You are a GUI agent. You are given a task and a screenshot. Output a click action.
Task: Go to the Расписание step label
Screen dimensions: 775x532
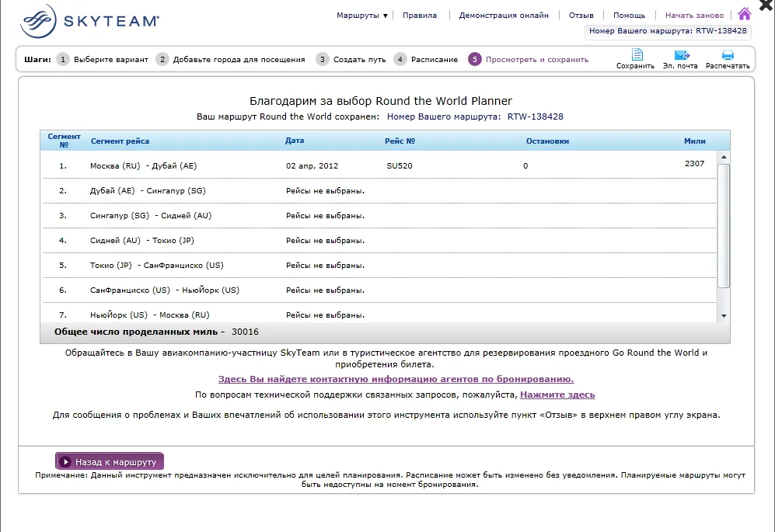[x=435, y=59]
